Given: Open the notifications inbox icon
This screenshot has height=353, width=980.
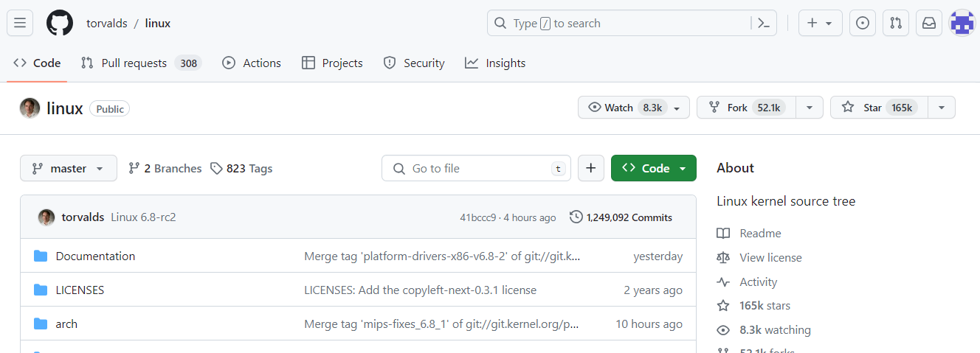Looking at the screenshot, I should tap(928, 23).
